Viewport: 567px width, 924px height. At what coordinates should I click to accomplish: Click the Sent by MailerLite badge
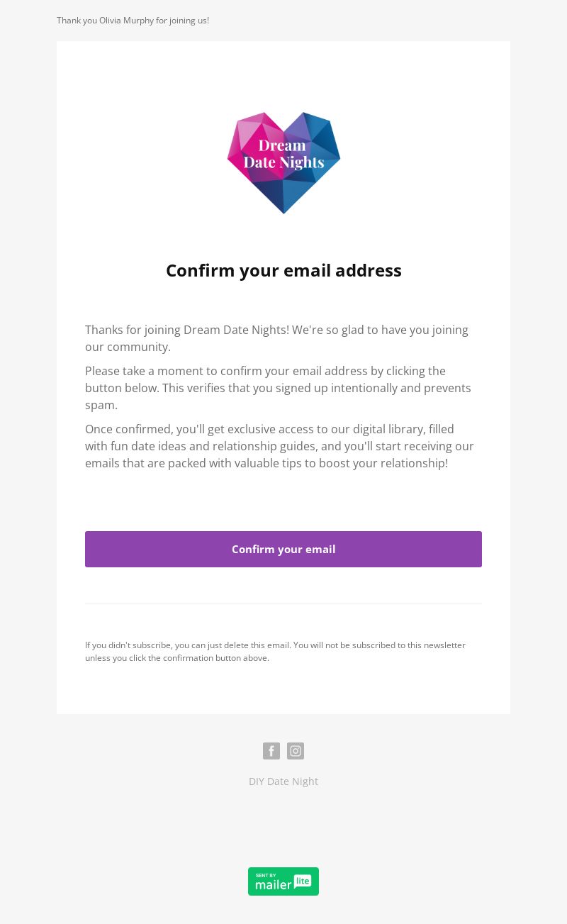click(283, 881)
